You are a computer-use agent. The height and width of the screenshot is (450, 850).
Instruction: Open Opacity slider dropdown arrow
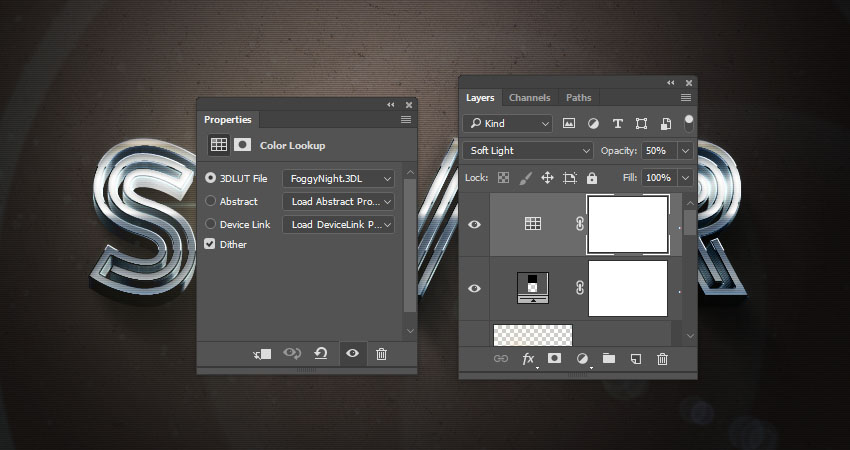click(x=686, y=151)
